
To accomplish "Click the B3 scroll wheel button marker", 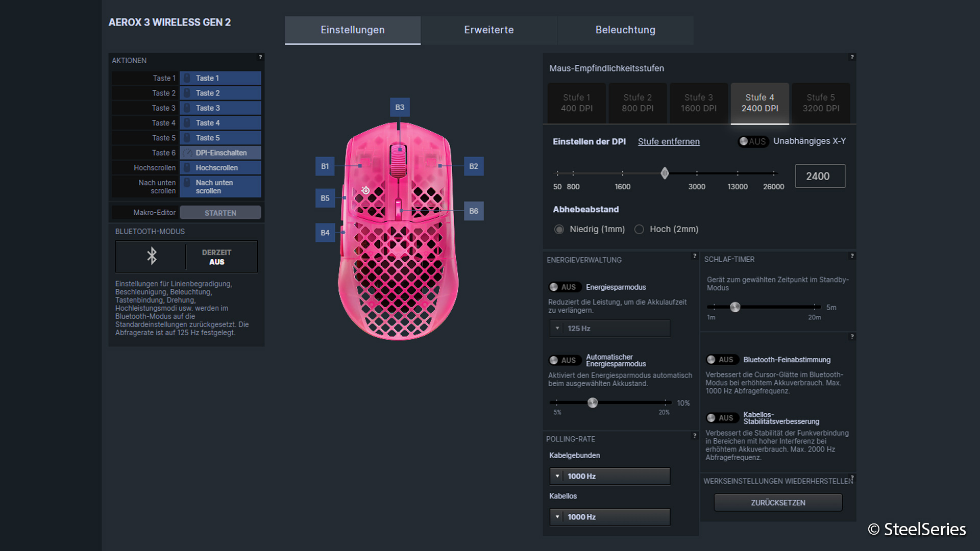I will tap(399, 107).
